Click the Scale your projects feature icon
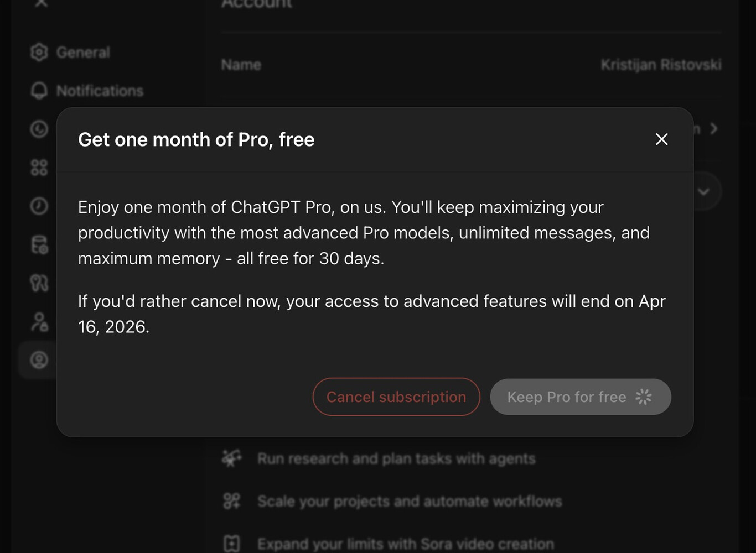This screenshot has height=553, width=756. (232, 501)
